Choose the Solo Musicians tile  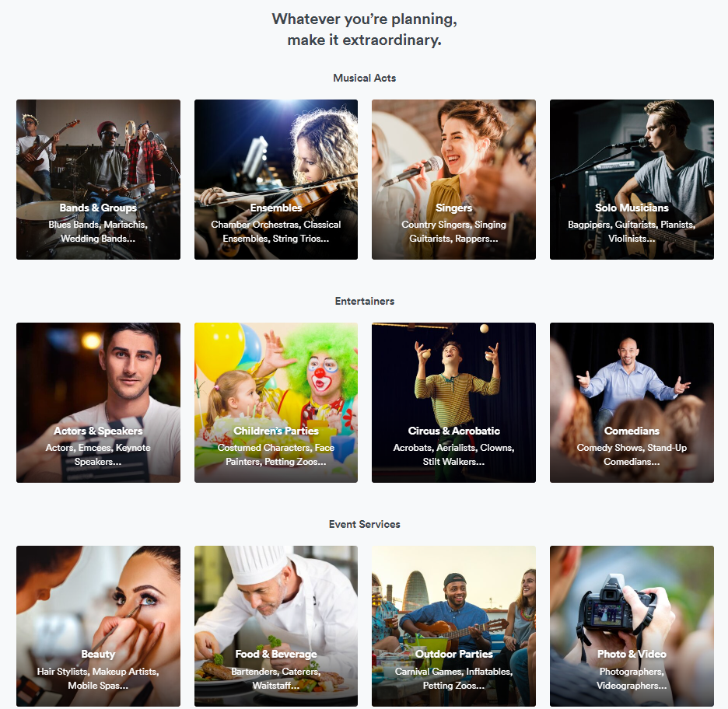(632, 179)
